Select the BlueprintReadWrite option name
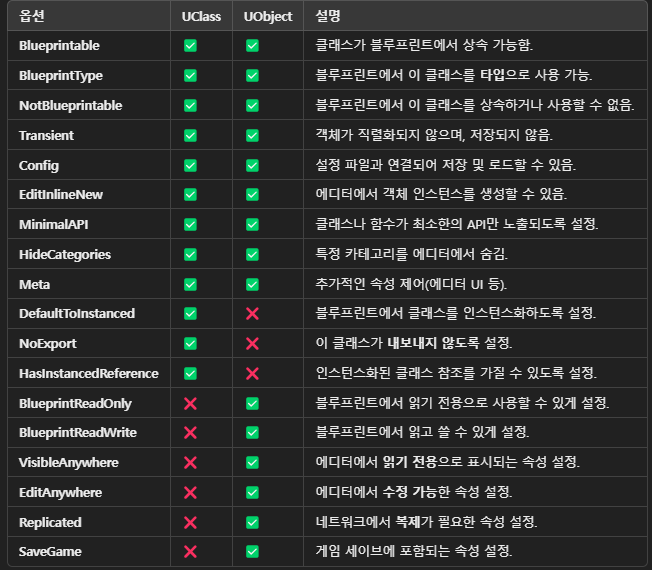 click(78, 433)
